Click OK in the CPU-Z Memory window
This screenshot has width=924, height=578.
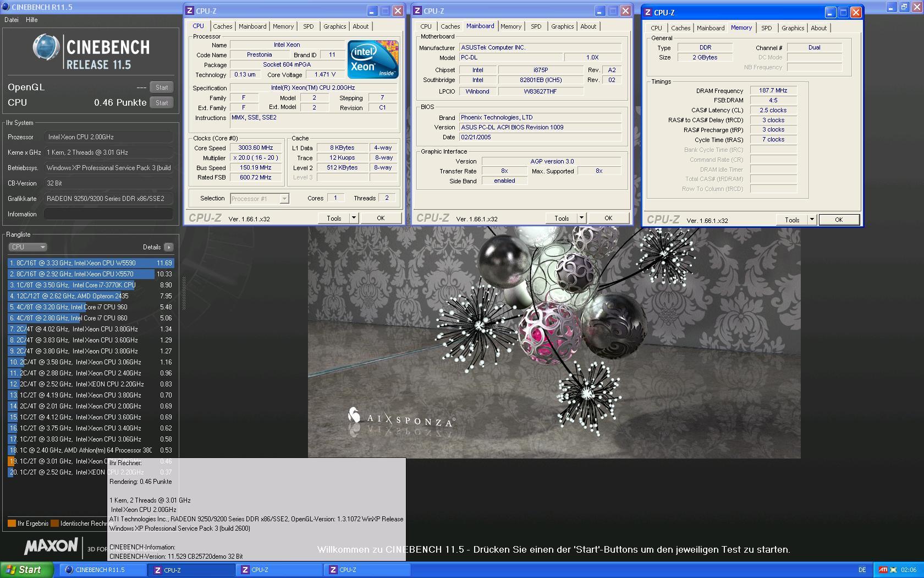click(839, 220)
